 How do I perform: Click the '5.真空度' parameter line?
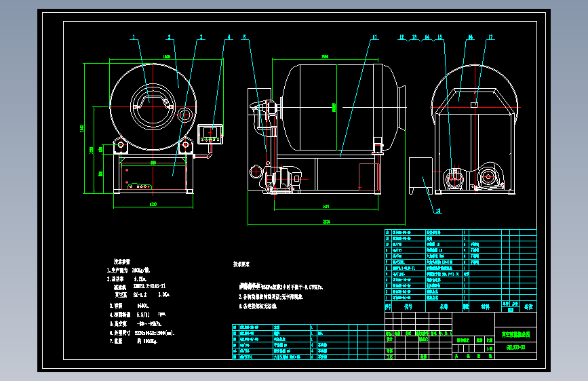136,323
